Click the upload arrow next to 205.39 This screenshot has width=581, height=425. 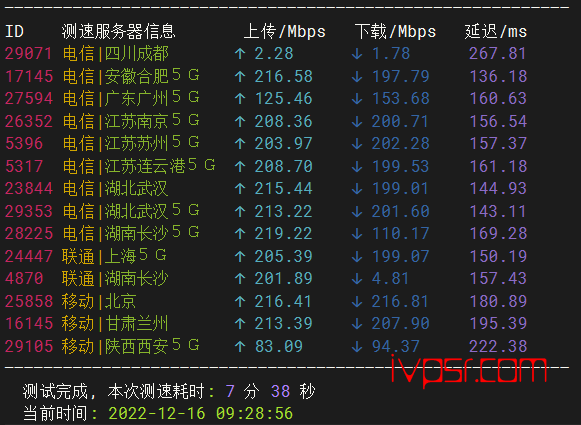tap(240, 256)
